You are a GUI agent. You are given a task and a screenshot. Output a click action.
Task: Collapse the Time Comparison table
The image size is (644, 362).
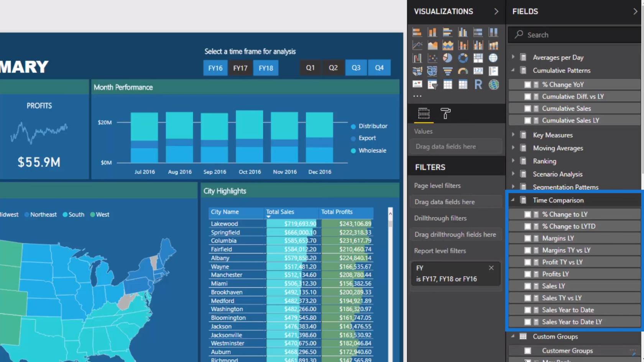point(513,200)
